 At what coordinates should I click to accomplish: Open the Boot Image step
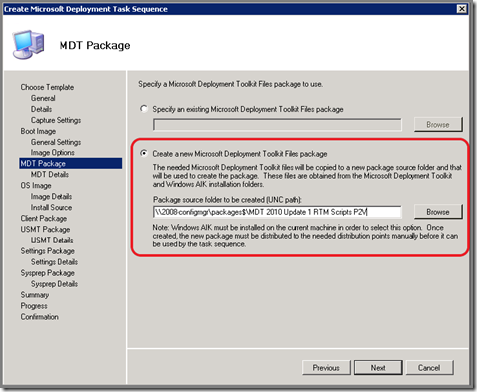(x=38, y=131)
